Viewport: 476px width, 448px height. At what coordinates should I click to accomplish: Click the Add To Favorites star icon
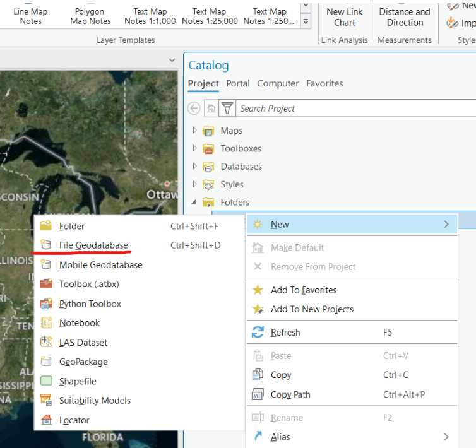258,290
